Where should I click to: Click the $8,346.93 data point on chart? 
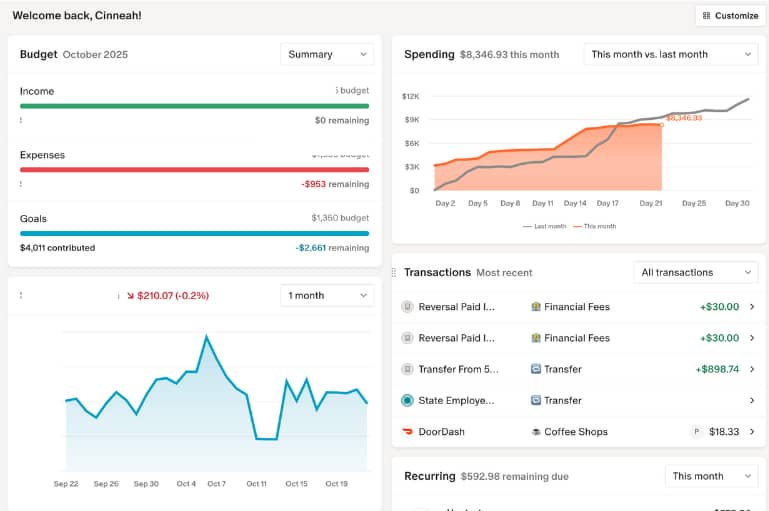point(661,125)
